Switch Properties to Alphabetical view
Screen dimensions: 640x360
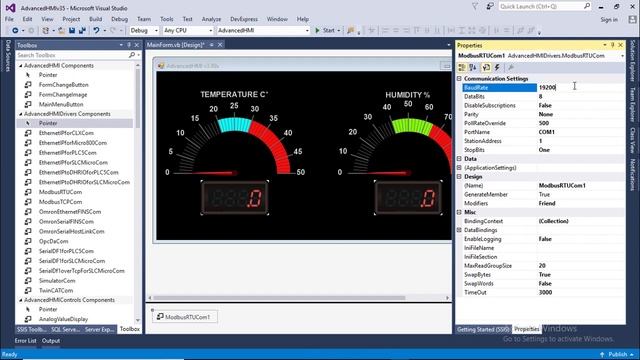click(x=473, y=68)
